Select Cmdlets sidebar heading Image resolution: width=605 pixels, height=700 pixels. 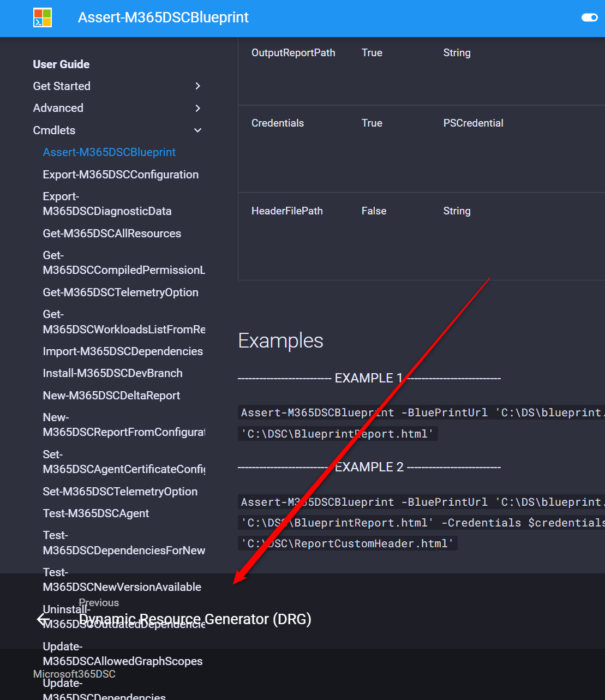(x=54, y=130)
